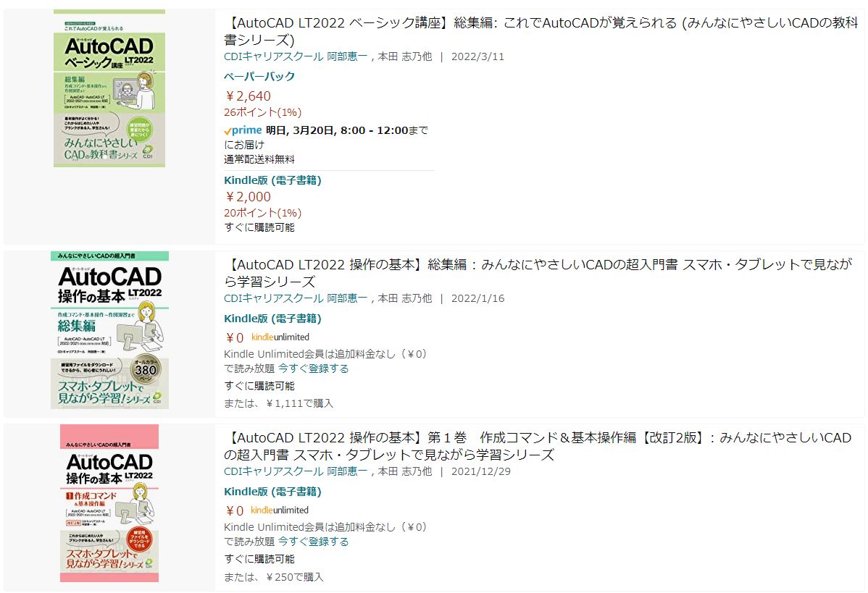Open author link on the 2021/12/29 listing
The width and height of the screenshot is (868, 593).
[x=295, y=471]
